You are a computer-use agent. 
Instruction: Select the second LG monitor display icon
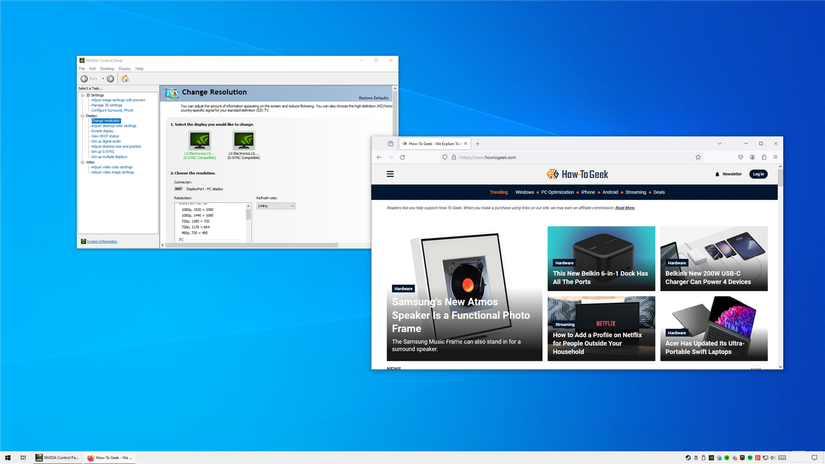[244, 140]
